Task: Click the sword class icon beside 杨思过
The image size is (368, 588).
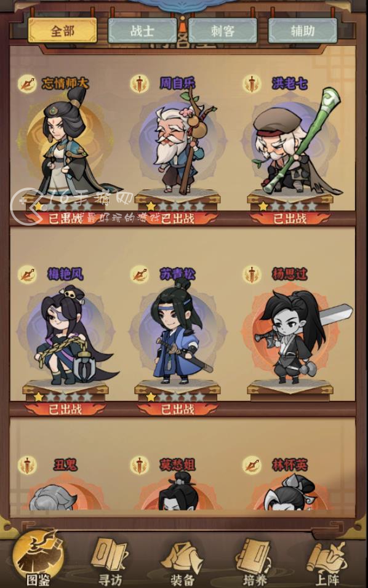Action: pyautogui.click(x=252, y=274)
